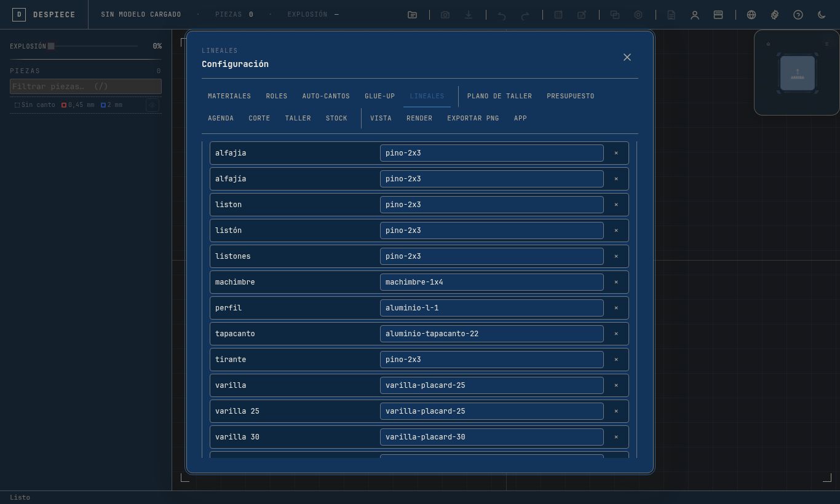Remove the listón row
This screenshot has width=840, height=504.
tap(616, 230)
